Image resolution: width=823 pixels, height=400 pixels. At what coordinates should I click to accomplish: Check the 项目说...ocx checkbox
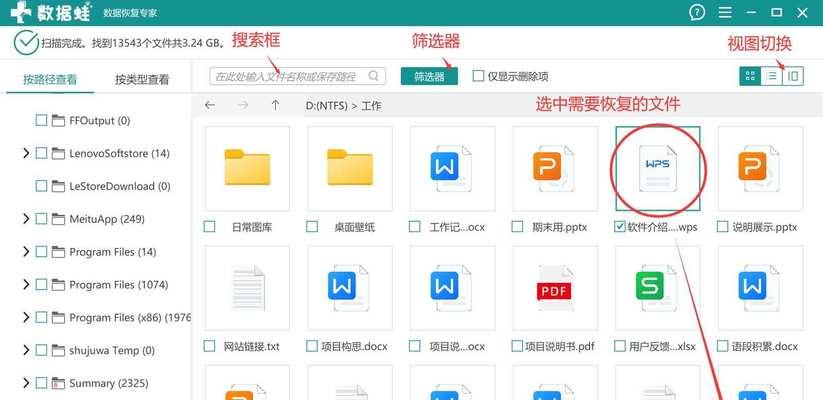[415, 346]
